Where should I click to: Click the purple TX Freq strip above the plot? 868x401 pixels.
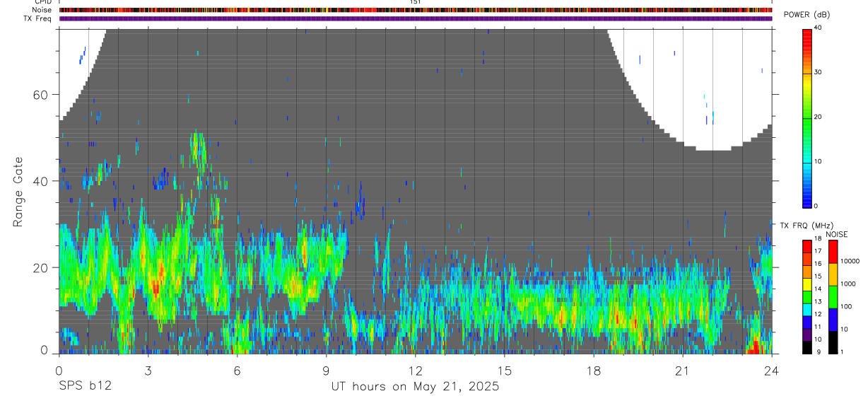point(416,18)
